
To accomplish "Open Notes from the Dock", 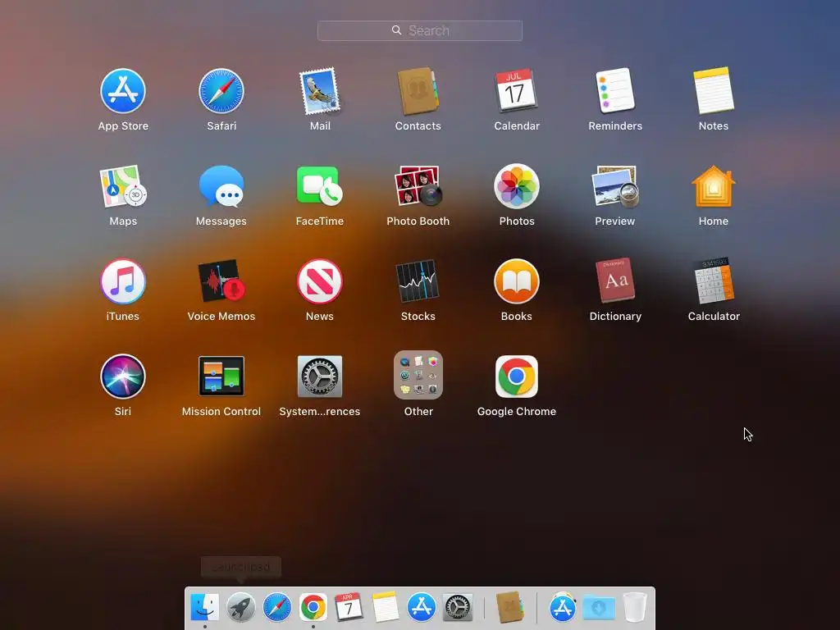I will coord(386,607).
